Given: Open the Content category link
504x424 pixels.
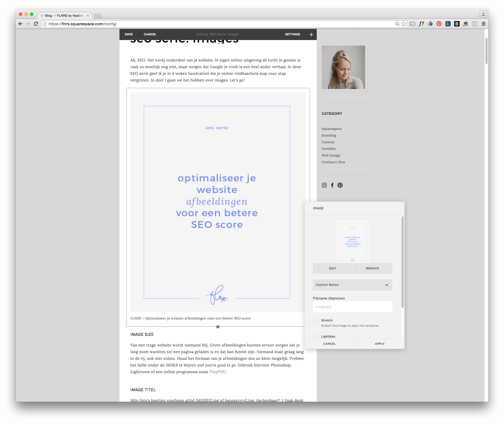Looking at the screenshot, I should [x=328, y=142].
